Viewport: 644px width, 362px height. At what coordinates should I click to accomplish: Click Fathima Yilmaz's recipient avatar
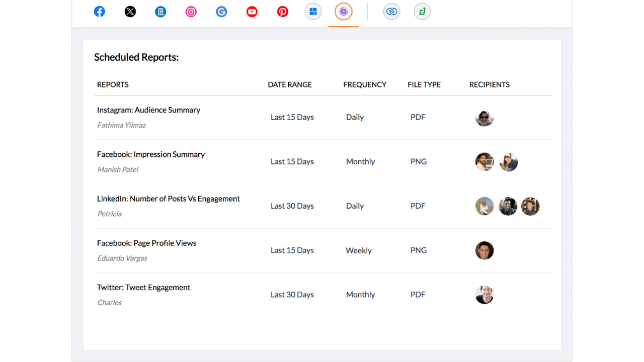(484, 117)
